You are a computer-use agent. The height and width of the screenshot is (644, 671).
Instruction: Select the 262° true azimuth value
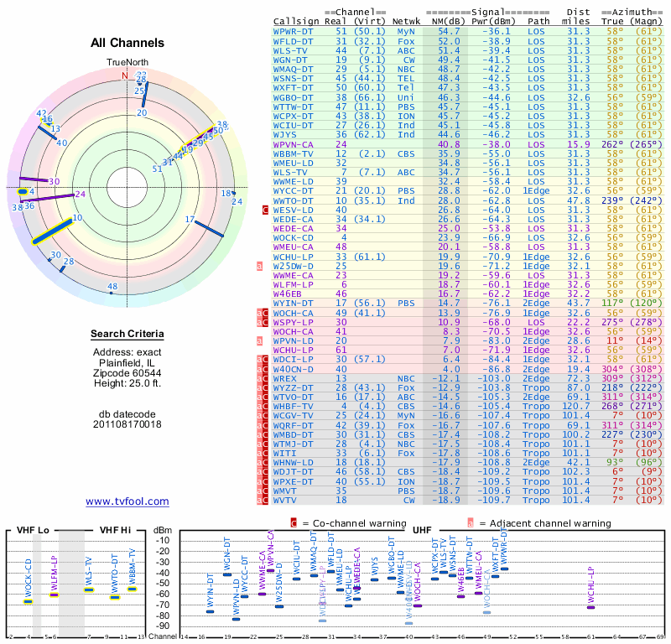(612, 144)
